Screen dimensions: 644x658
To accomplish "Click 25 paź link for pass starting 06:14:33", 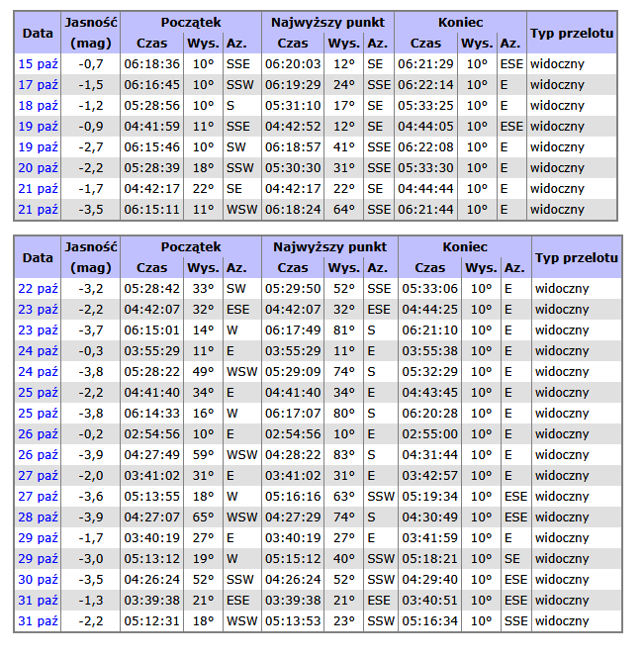I will pyautogui.click(x=38, y=413).
